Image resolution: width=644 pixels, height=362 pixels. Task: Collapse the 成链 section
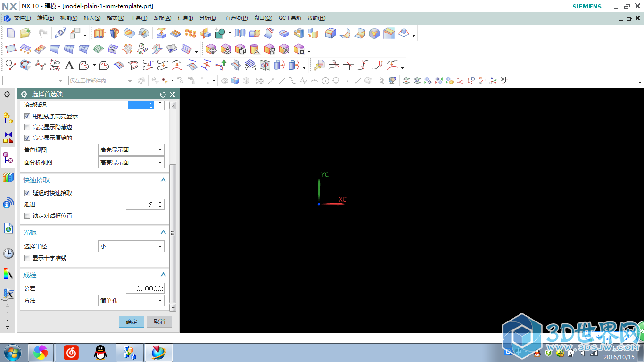coord(163,275)
